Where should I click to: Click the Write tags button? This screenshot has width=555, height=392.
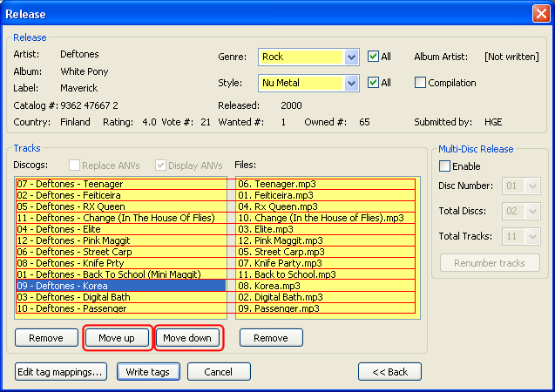[x=148, y=371]
